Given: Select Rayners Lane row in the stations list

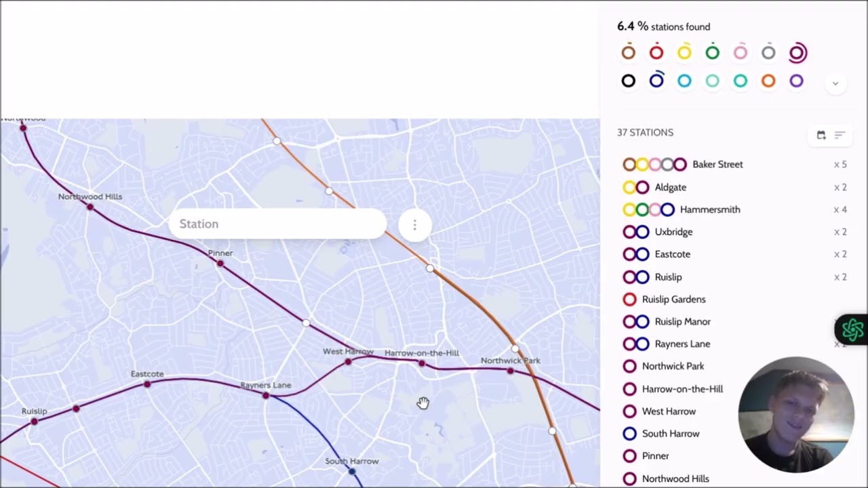Looking at the screenshot, I should tap(735, 344).
